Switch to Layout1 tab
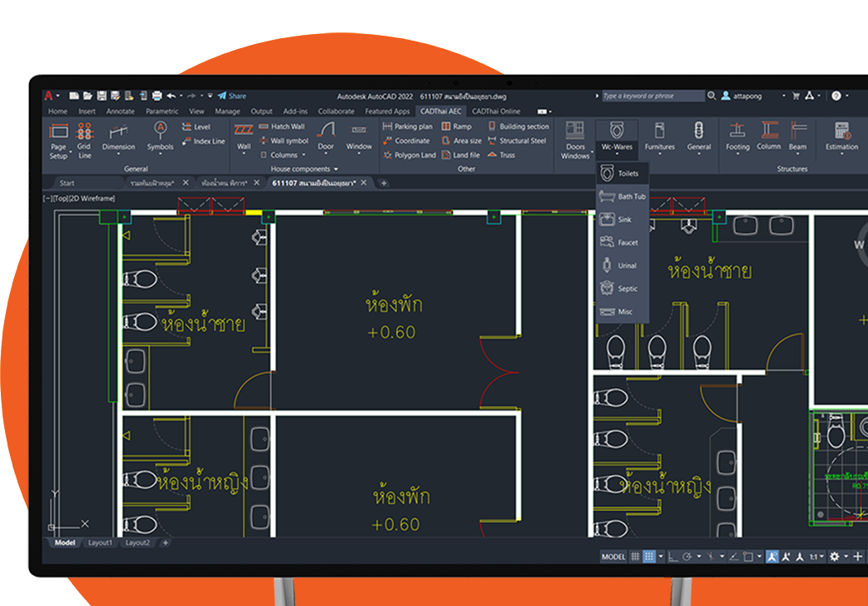 [x=100, y=542]
